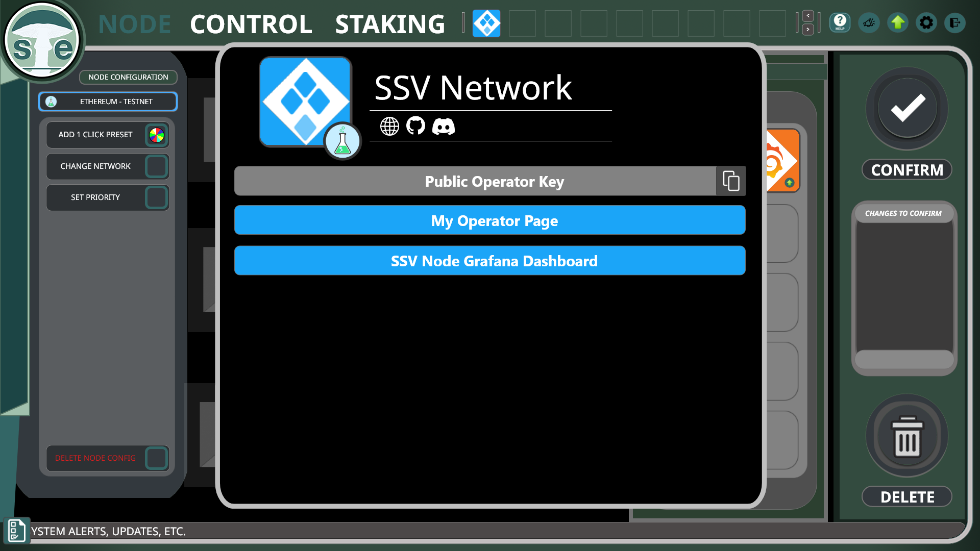
Task: Select the ETHEREUM - TESTNET network selector
Action: (108, 101)
